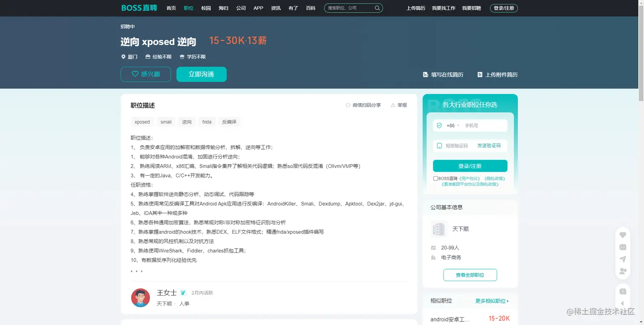Click the 手机号 phone number field
This screenshot has width=644, height=325.
(485, 126)
